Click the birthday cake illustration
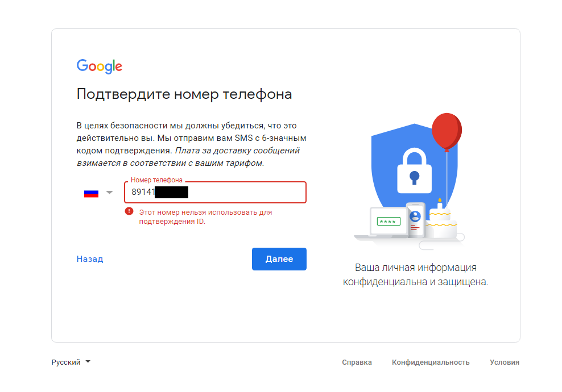 pyautogui.click(x=441, y=222)
